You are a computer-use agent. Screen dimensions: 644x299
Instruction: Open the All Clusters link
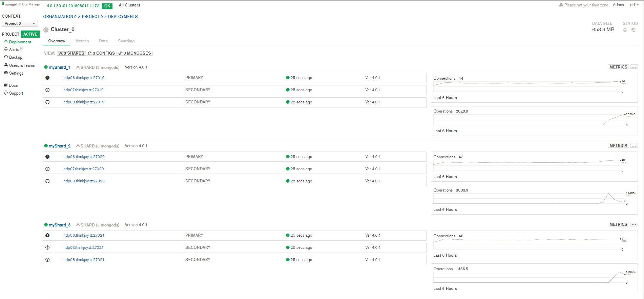(x=129, y=5)
